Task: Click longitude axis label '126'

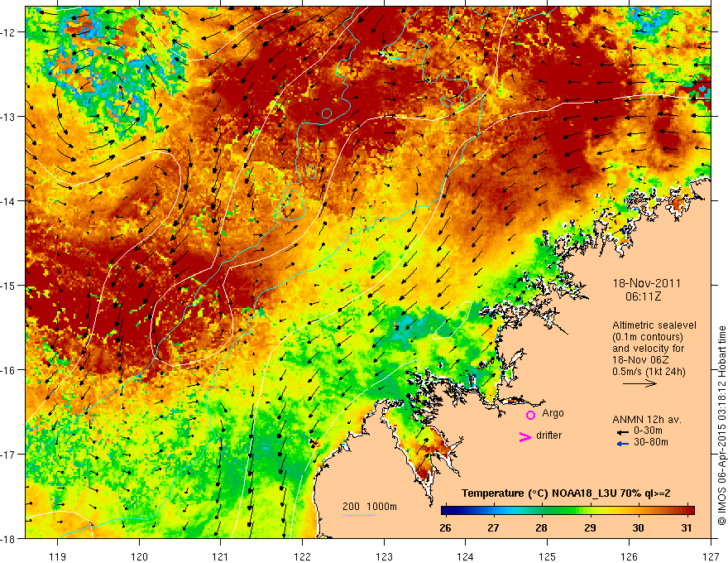Action: [x=629, y=556]
